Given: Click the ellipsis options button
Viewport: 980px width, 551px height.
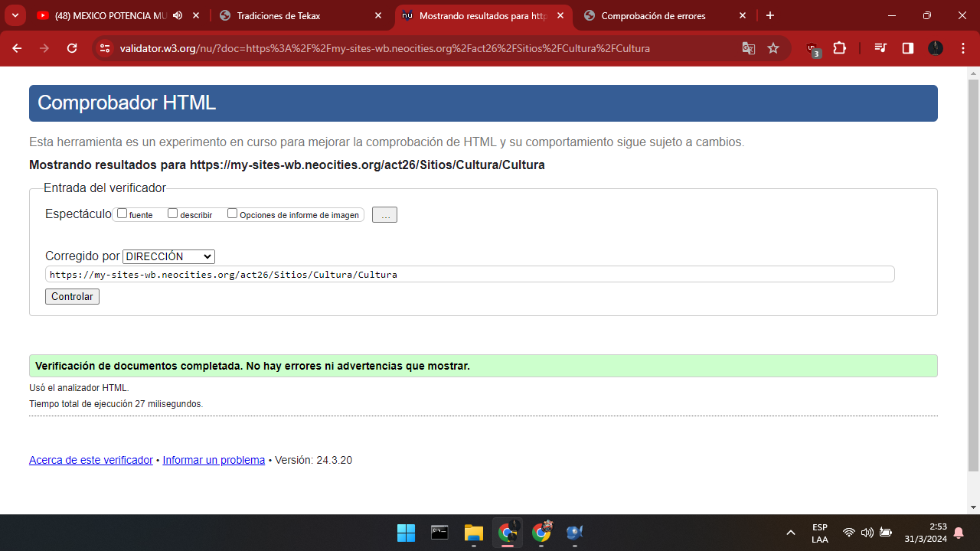Looking at the screenshot, I should [x=384, y=215].
